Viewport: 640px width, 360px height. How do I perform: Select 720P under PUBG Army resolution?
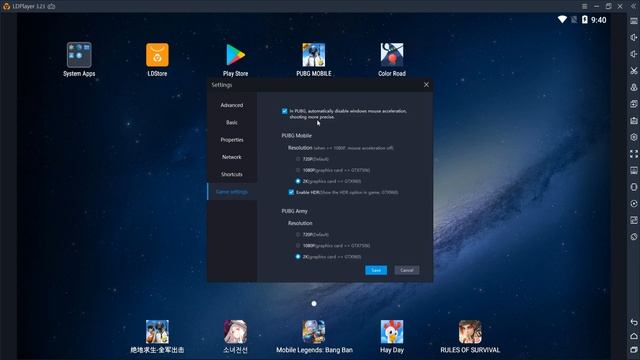298,235
